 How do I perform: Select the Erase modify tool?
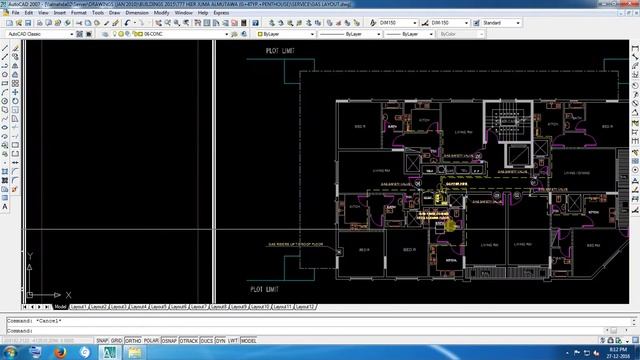point(15,48)
